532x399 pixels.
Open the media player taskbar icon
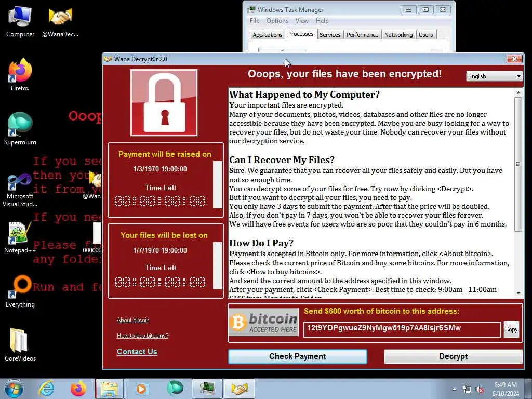tap(142, 389)
